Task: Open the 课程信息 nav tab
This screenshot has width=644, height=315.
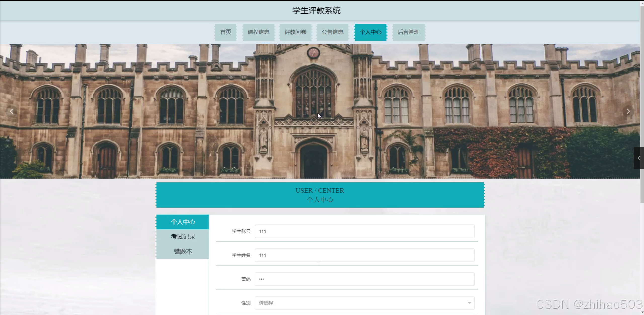Action: 258,32
